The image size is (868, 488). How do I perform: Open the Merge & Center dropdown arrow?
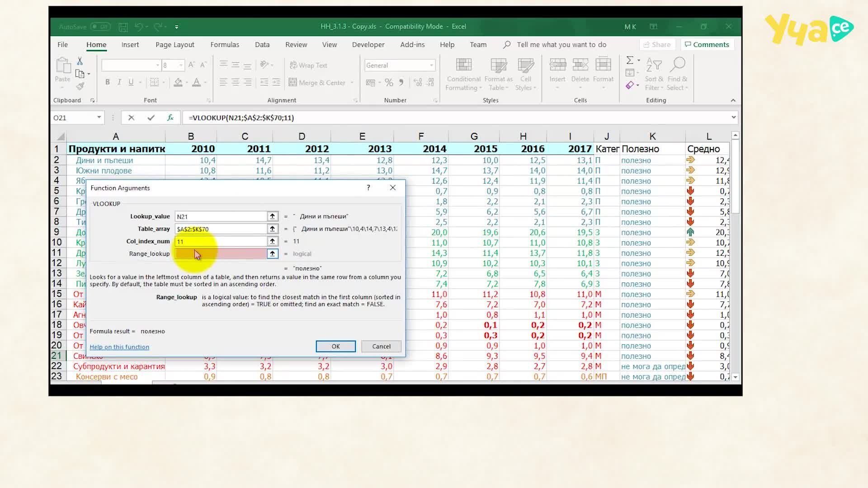coord(352,83)
